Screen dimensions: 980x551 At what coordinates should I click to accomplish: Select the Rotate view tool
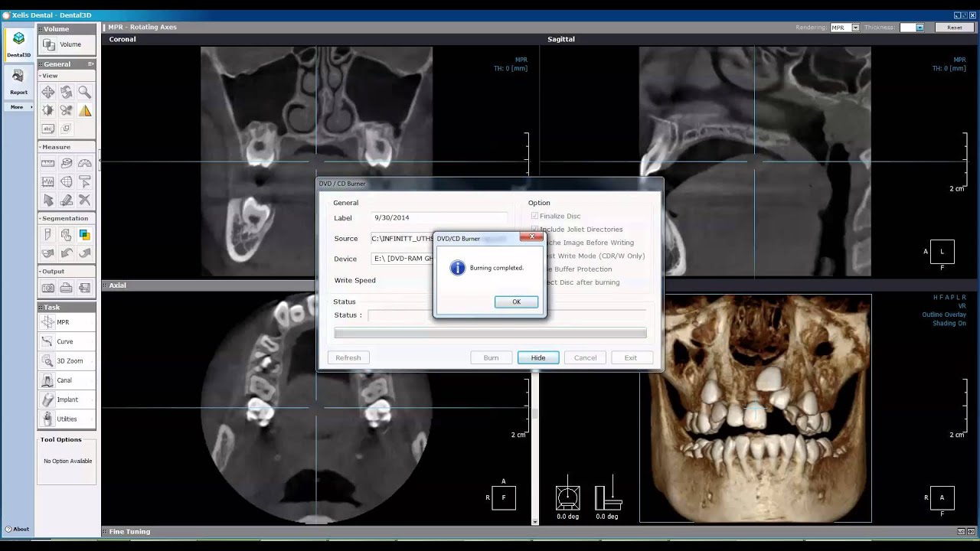pos(67,93)
